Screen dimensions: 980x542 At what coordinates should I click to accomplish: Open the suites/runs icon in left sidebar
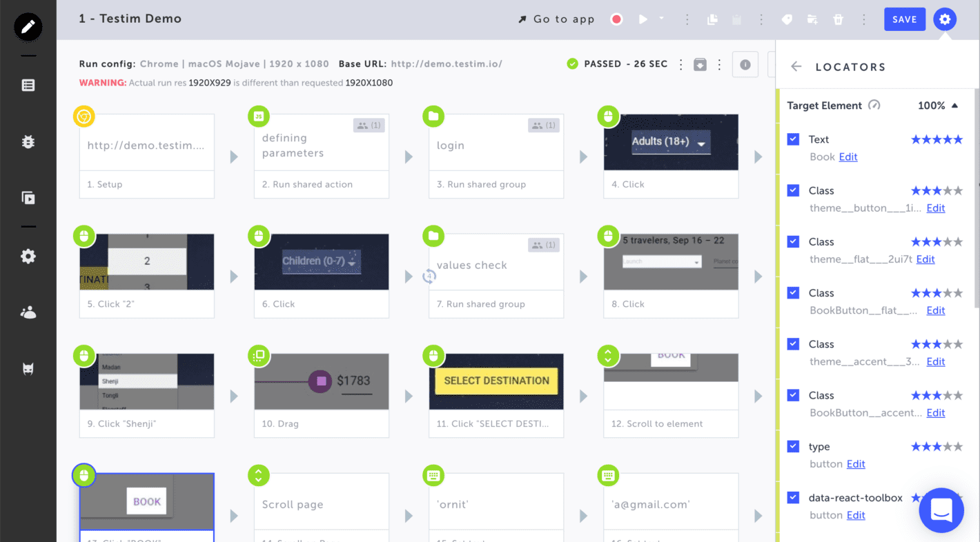tap(28, 198)
